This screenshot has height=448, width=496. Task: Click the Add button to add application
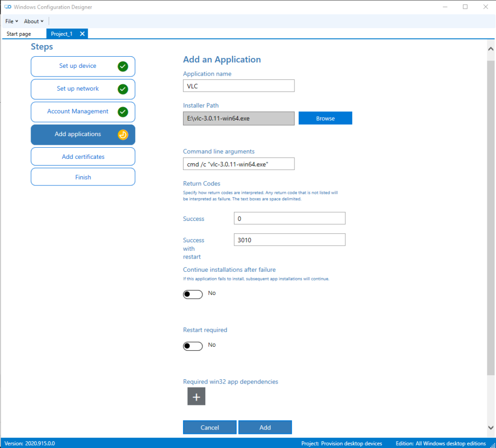(x=265, y=428)
